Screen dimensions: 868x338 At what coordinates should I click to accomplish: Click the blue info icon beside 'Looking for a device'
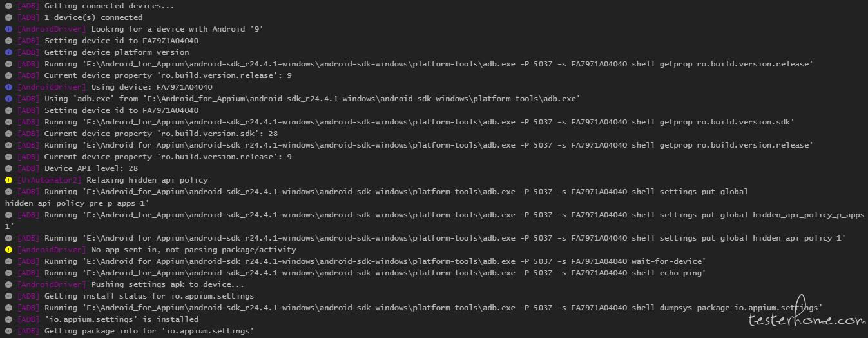pyautogui.click(x=8, y=29)
